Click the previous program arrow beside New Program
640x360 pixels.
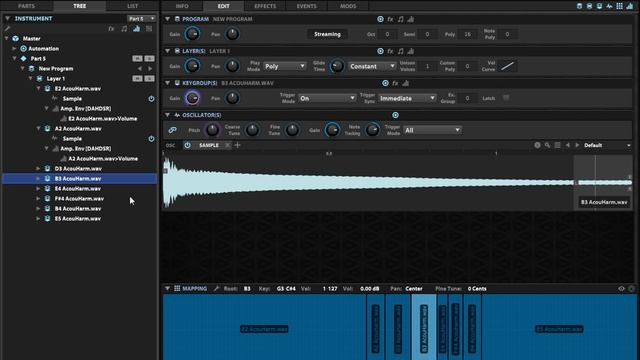pos(140,69)
